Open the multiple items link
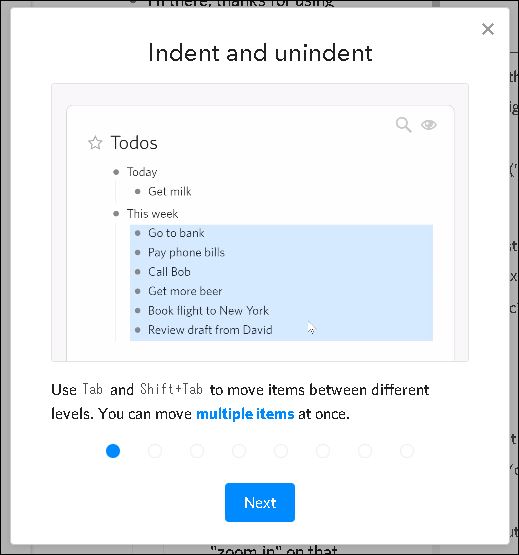Image resolution: width=519 pixels, height=555 pixels. [x=245, y=414]
